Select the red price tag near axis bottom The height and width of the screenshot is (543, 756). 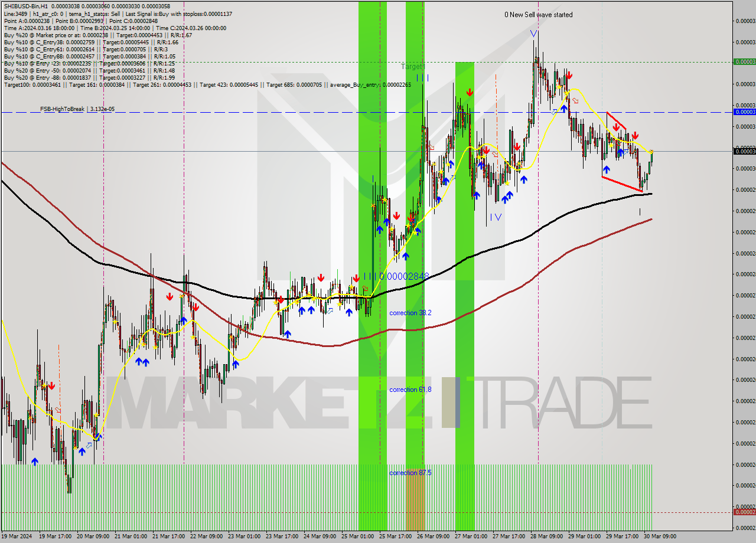point(744,512)
